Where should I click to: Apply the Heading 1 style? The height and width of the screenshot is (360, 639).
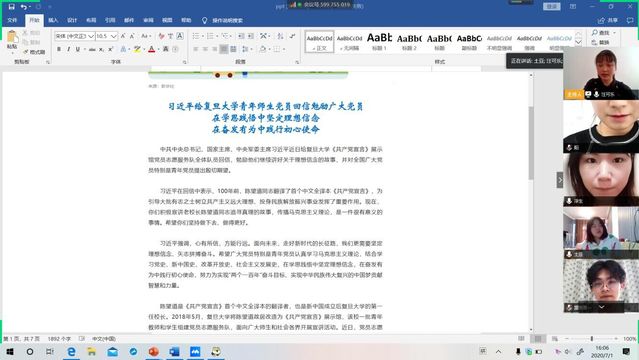[379, 42]
